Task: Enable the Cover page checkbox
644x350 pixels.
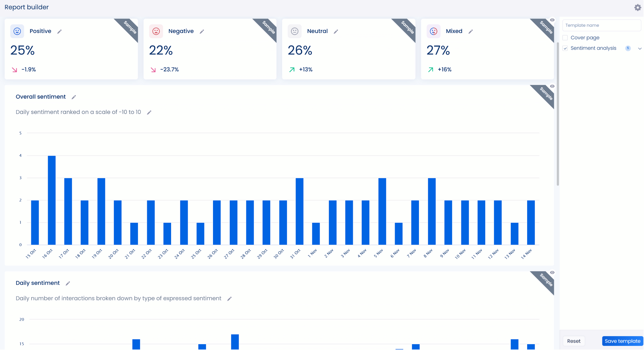Action: coord(565,38)
